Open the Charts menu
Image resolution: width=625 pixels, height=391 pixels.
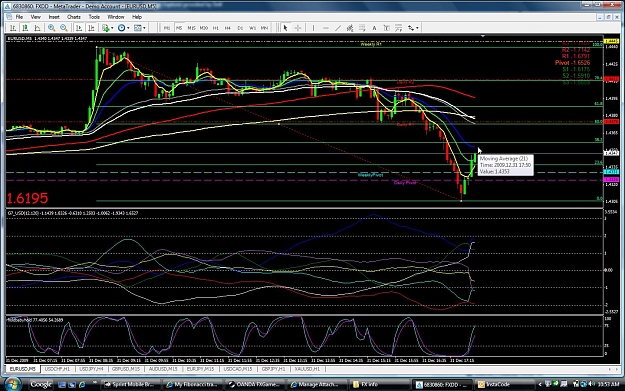pos(74,17)
